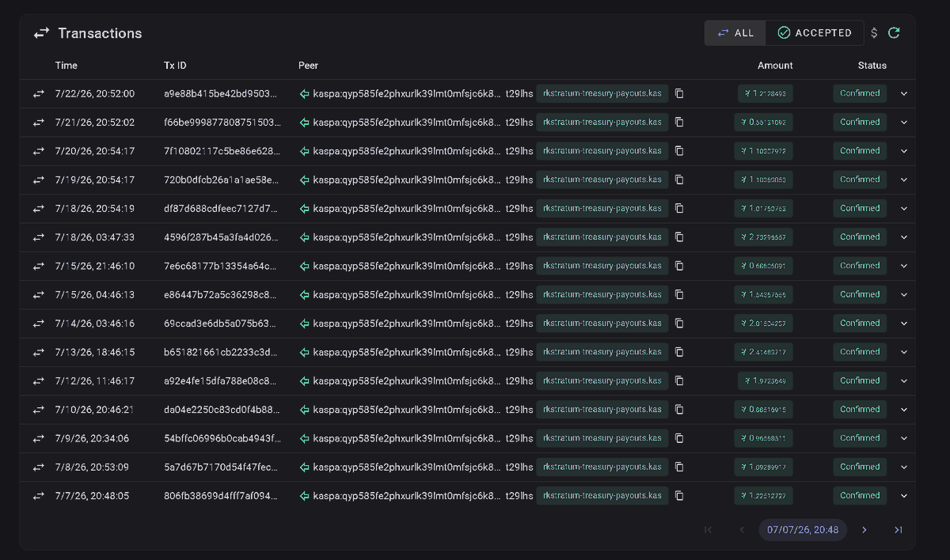Click the Time column header
Screen dimensions: 950x560
click(x=66, y=66)
